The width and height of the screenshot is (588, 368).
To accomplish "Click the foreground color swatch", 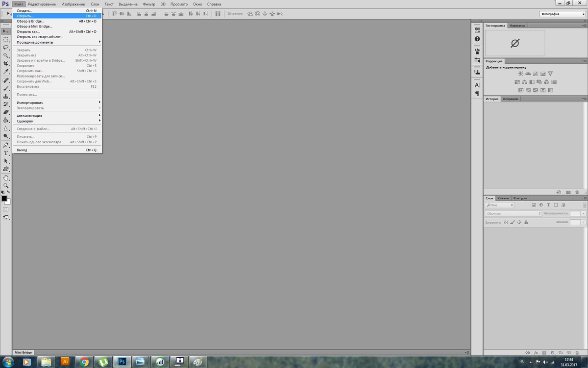I will coord(4,198).
